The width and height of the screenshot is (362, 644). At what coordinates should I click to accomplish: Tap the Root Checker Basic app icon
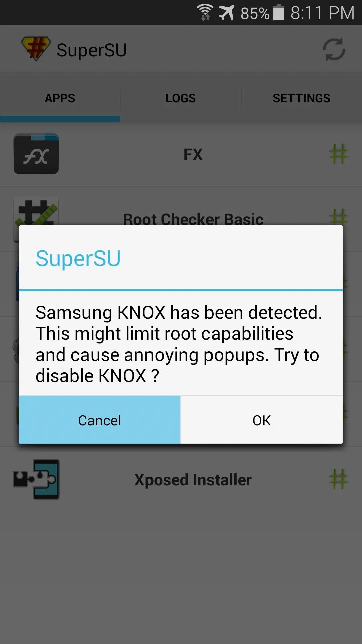[x=36, y=211]
